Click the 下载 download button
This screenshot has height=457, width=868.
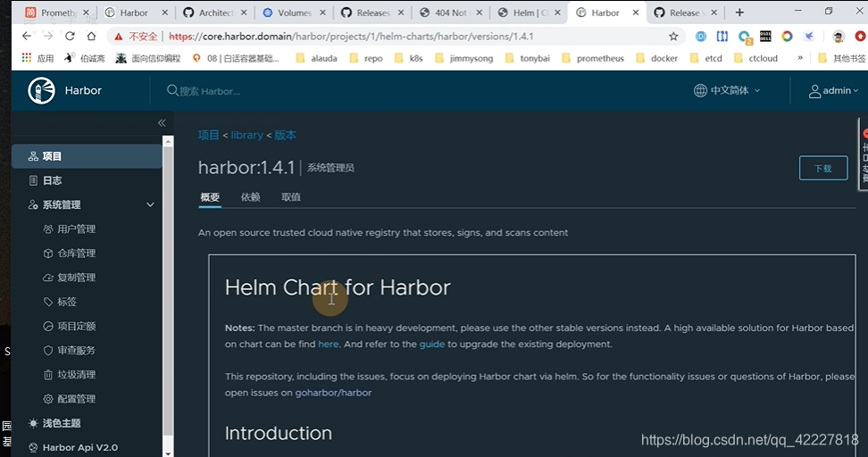click(x=823, y=168)
